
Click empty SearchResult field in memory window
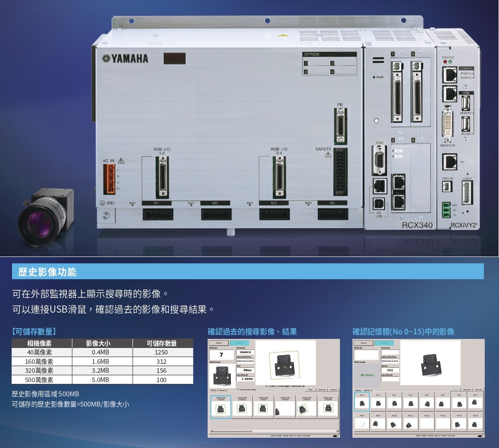tap(390, 379)
